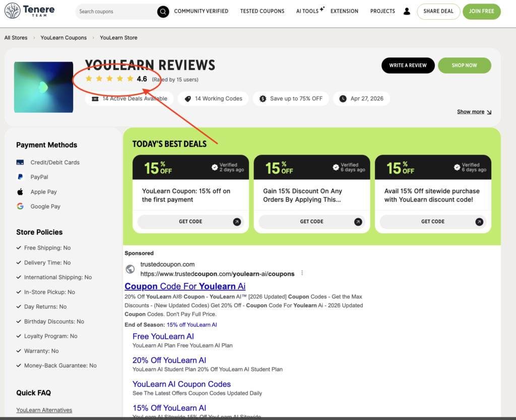Open Projects menu item
The width and height of the screenshot is (516, 420).
[382, 11]
